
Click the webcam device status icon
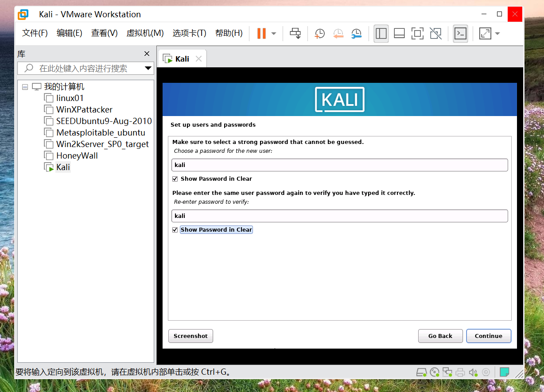pos(486,372)
